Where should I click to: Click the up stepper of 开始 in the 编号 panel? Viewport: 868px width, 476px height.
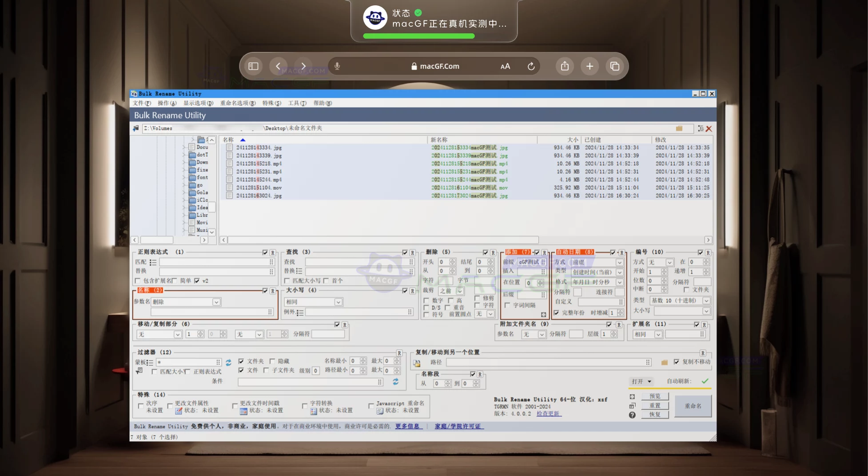point(664,270)
